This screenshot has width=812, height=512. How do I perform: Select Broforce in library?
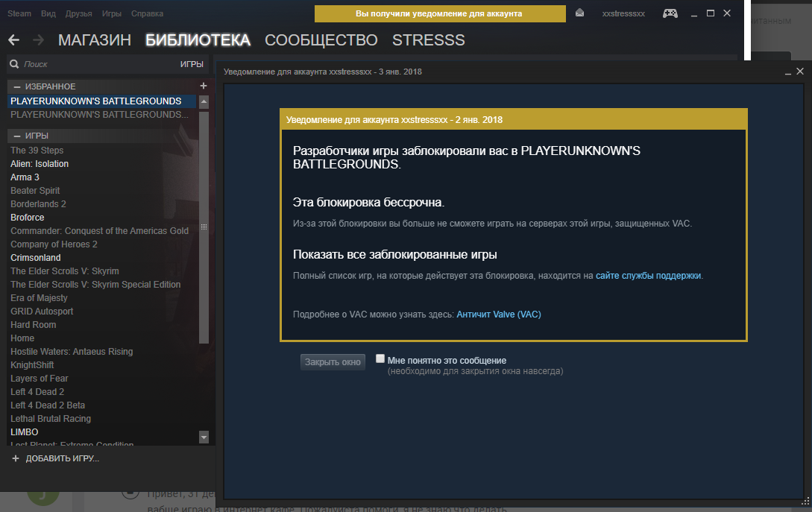click(x=28, y=218)
